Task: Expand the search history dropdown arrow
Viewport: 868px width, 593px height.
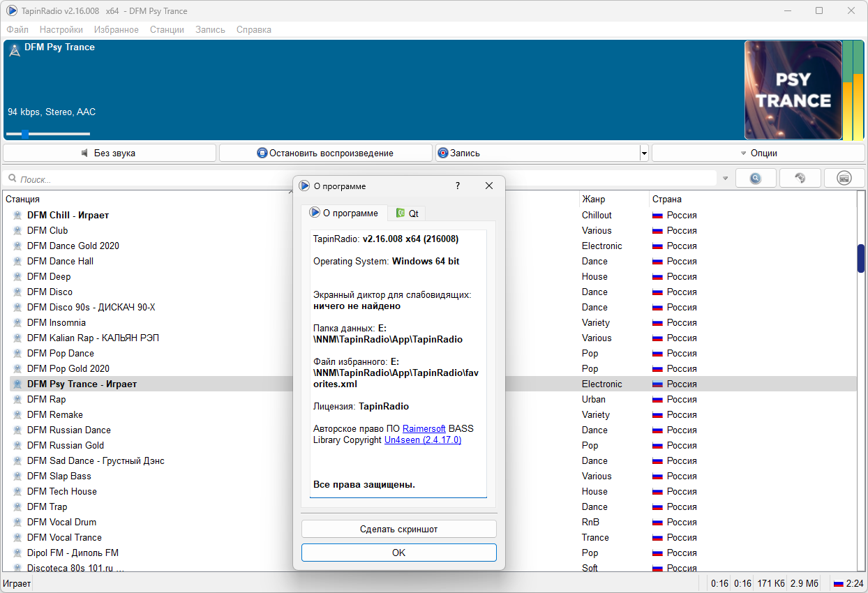Action: [725, 179]
